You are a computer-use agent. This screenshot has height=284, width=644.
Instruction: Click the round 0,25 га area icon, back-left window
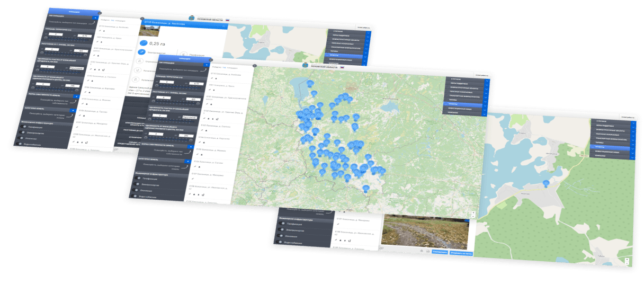click(x=144, y=43)
